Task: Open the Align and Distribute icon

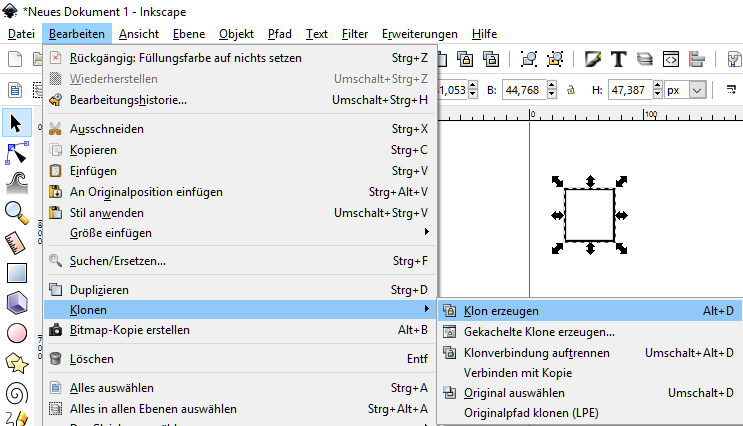Action: (697, 59)
